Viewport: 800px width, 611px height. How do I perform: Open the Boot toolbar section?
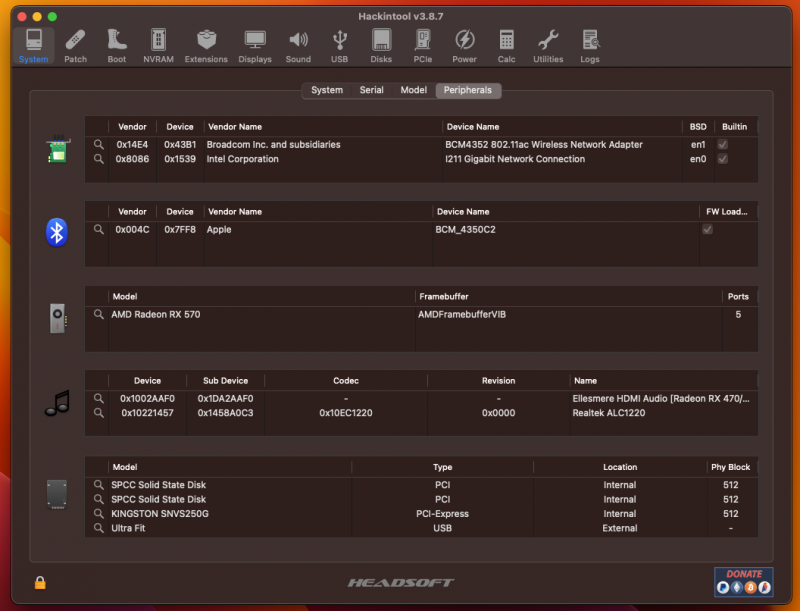click(x=117, y=45)
